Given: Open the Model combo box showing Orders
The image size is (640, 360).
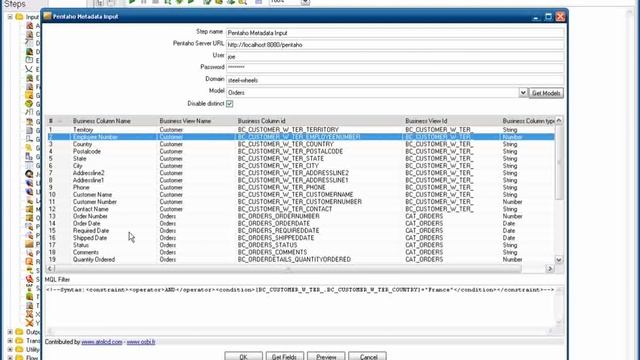Looking at the screenshot, I should [377, 93].
